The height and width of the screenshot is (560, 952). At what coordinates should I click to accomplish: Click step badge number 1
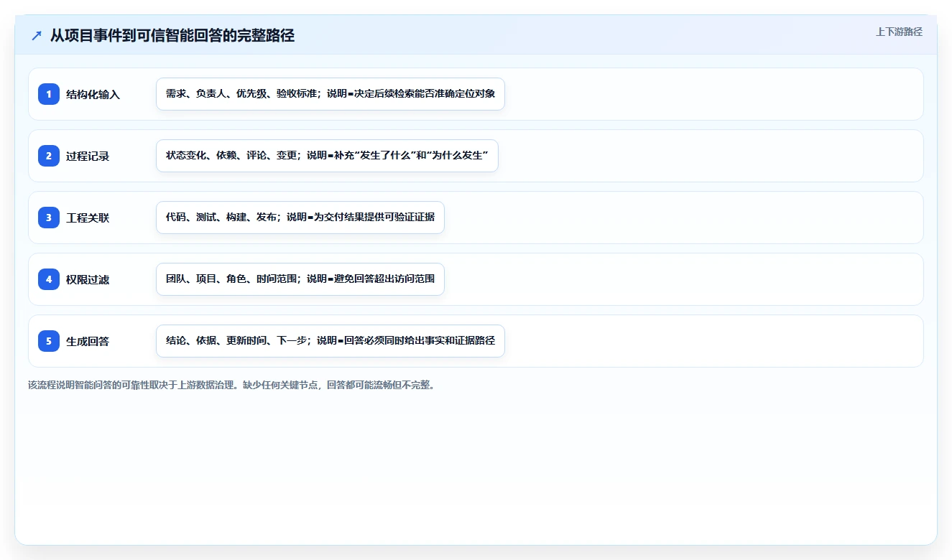coord(49,94)
